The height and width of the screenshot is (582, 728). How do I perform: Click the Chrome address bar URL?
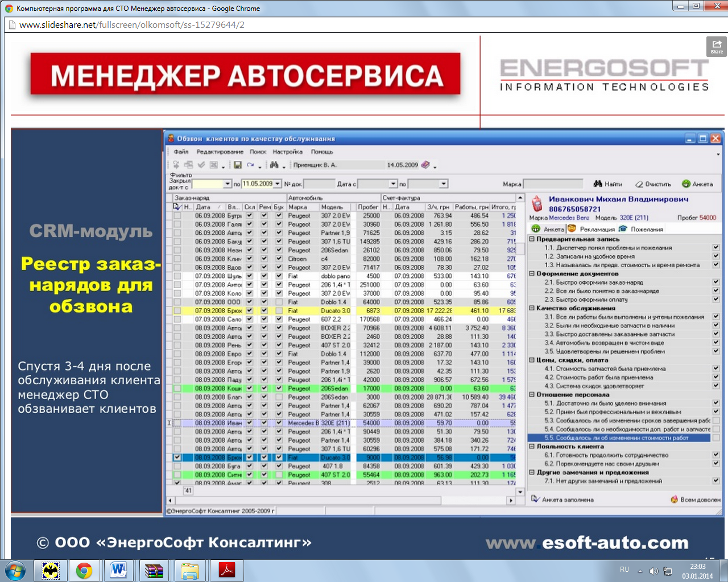132,25
